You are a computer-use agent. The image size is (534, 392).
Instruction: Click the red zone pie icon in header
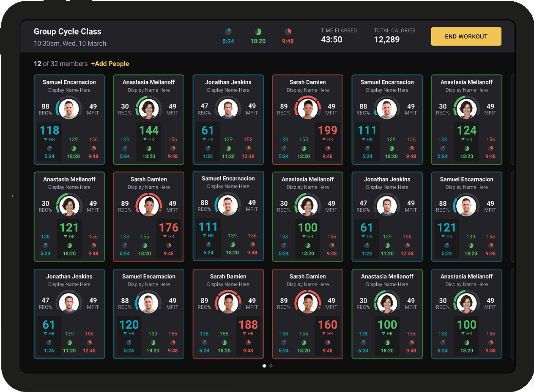point(288,32)
